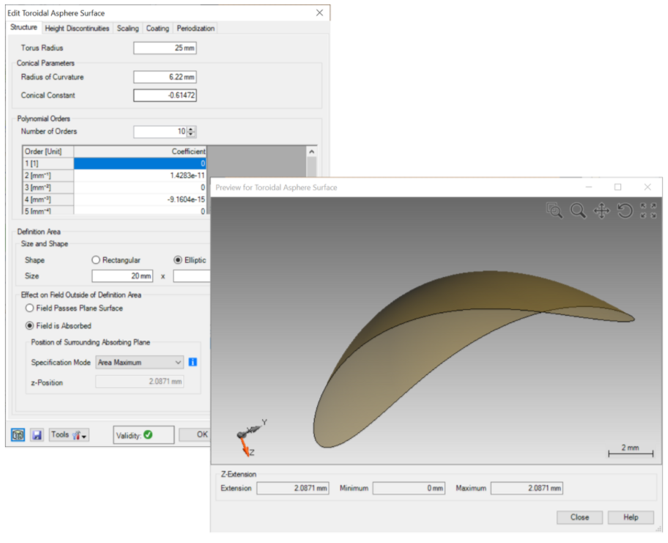Click the load-from-catalog icon at the bottom left
Image resolution: width=668 pixels, height=543 pixels.
pos(18,435)
